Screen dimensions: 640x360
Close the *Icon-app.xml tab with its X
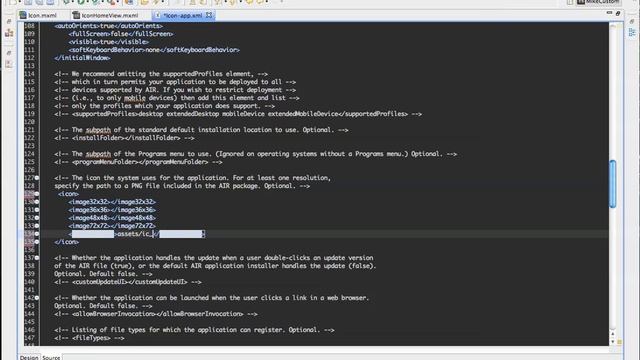click(209, 15)
